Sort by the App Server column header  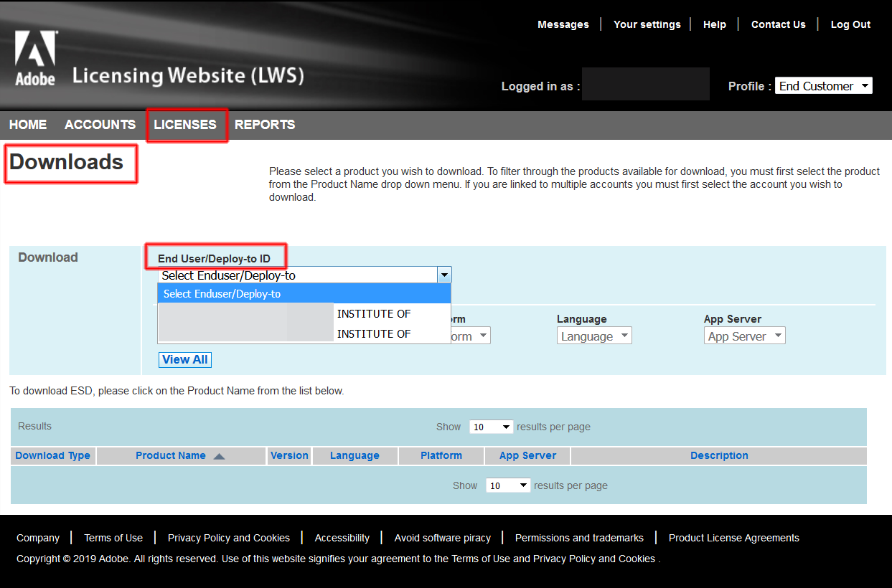tap(527, 455)
